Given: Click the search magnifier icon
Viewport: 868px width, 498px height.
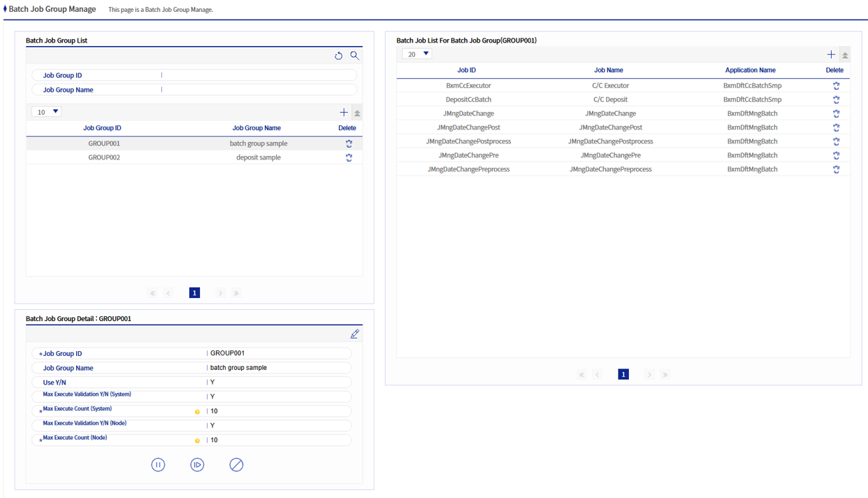Looking at the screenshot, I should [354, 56].
